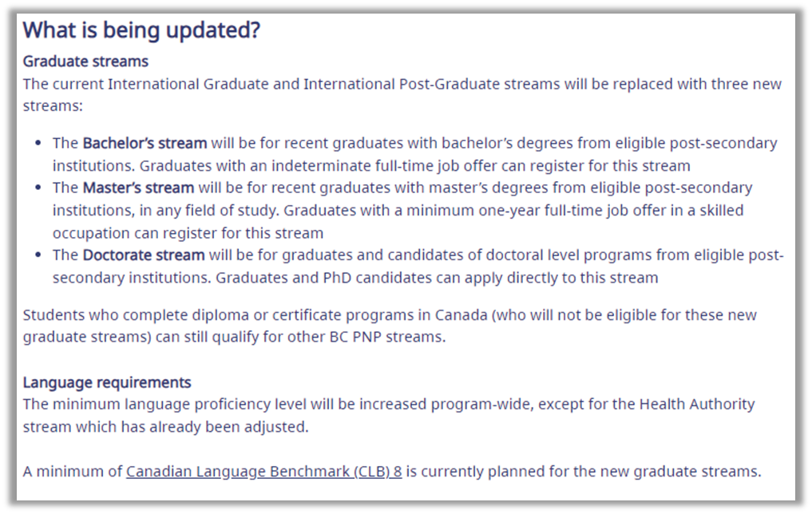This screenshot has width=812, height=514.
Task: Click the 'Graduate streams' subheading
Action: [85, 61]
